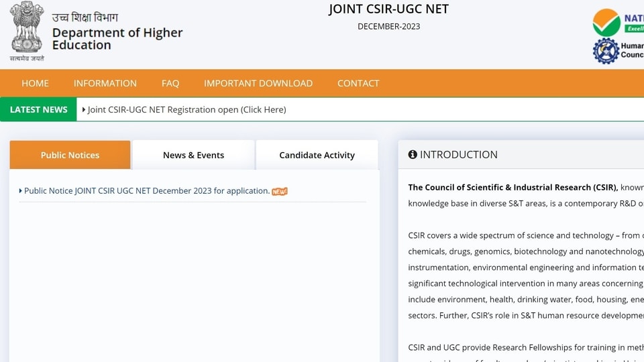Open the IMPORTANT DOWNLOAD menu
Screen dimensions: 644x362
pos(258,83)
